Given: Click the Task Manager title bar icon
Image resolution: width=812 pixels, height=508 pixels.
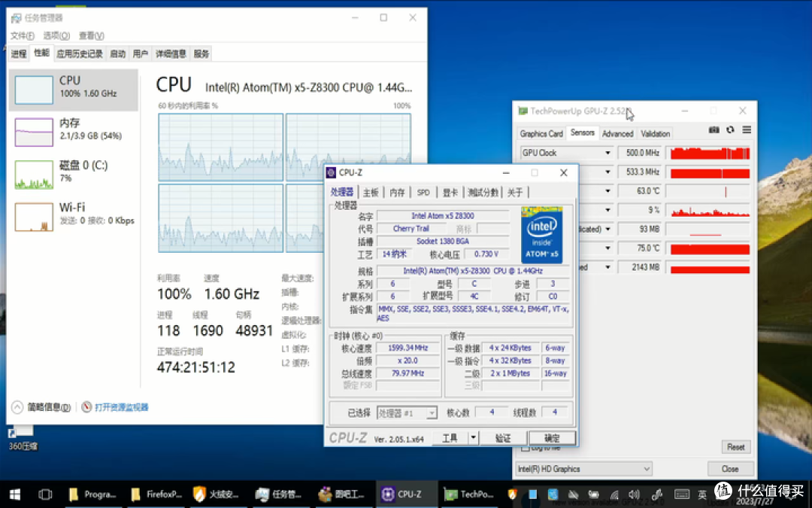Looking at the screenshot, I should (x=16, y=18).
